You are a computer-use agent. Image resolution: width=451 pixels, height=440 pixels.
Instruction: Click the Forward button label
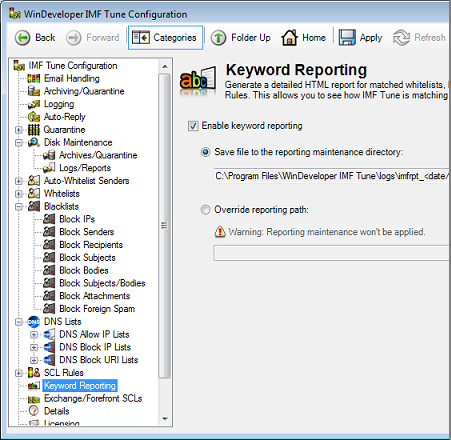(x=103, y=38)
